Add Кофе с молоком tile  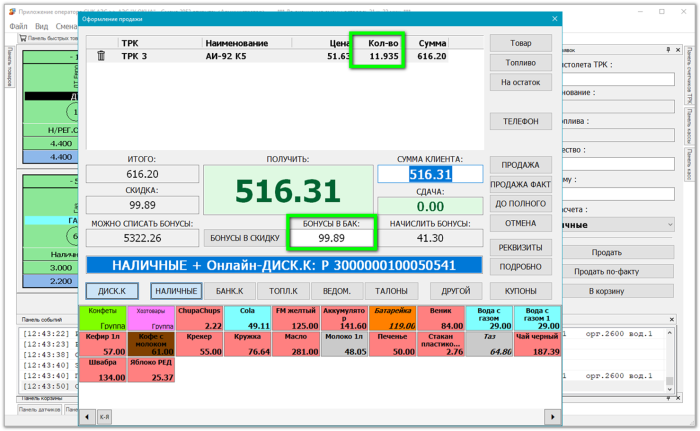point(151,344)
